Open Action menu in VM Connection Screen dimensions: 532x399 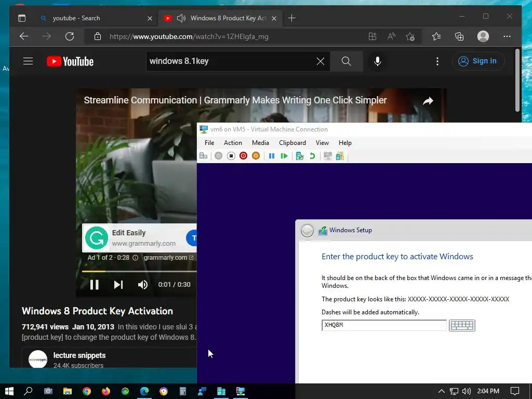[233, 143]
